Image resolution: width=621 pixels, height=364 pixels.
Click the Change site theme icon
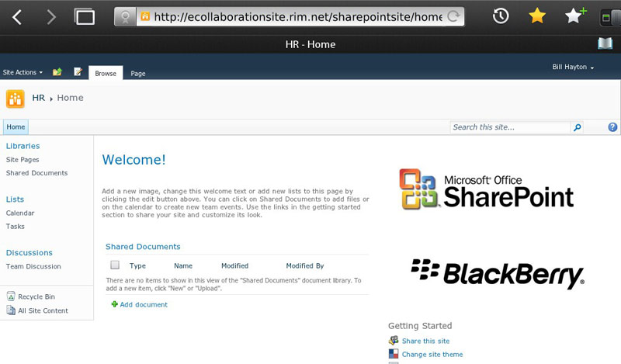(394, 354)
